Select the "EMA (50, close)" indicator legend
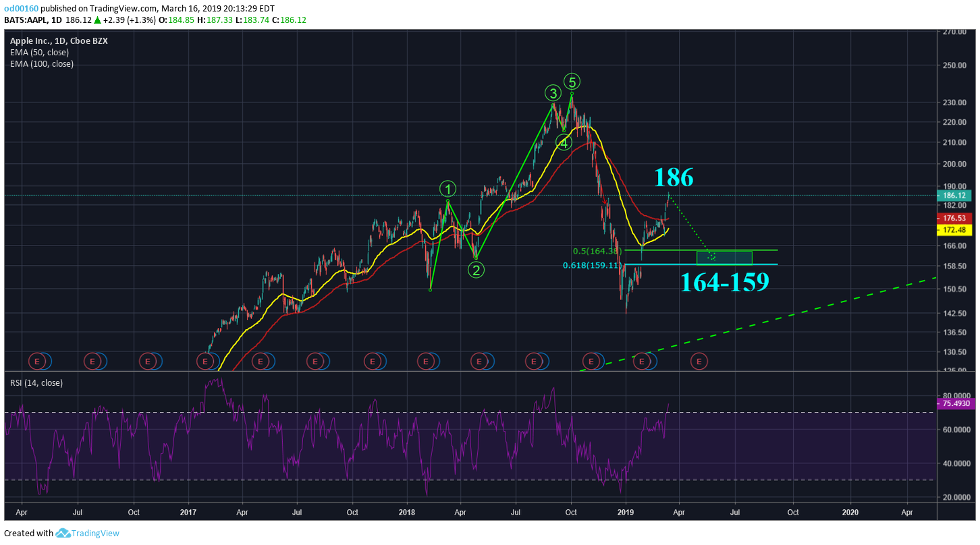980x545 pixels. [x=39, y=53]
